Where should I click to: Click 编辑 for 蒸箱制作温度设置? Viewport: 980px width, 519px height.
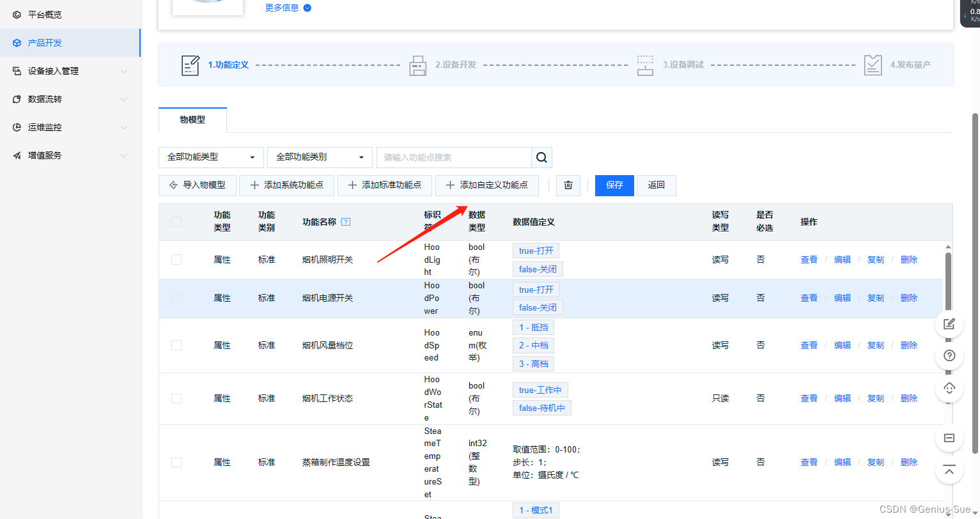[x=843, y=462]
